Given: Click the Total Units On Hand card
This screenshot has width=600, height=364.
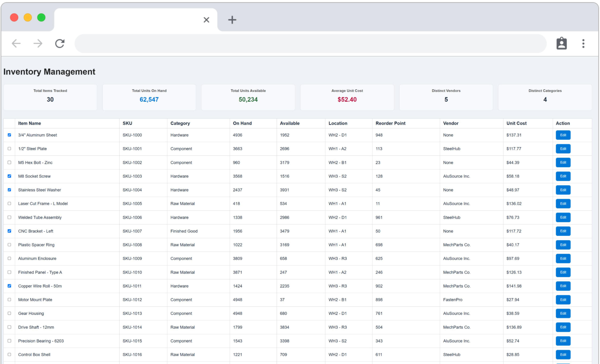Looking at the screenshot, I should coord(149,98).
